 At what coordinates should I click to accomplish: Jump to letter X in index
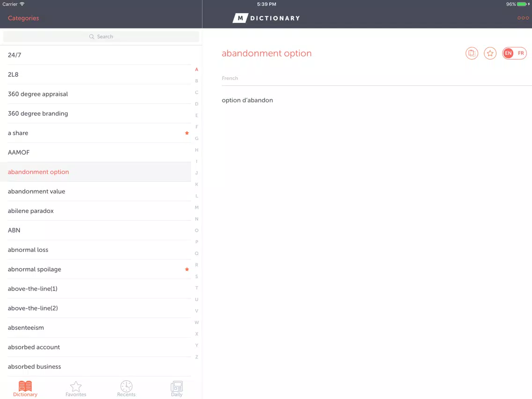pos(196,334)
